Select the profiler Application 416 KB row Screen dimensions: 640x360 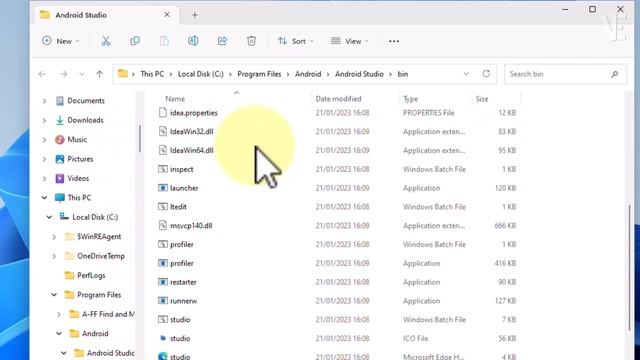tap(337, 263)
